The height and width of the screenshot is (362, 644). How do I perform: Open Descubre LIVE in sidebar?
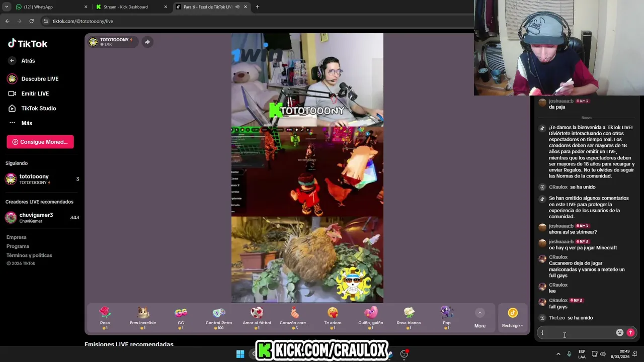click(33, 79)
